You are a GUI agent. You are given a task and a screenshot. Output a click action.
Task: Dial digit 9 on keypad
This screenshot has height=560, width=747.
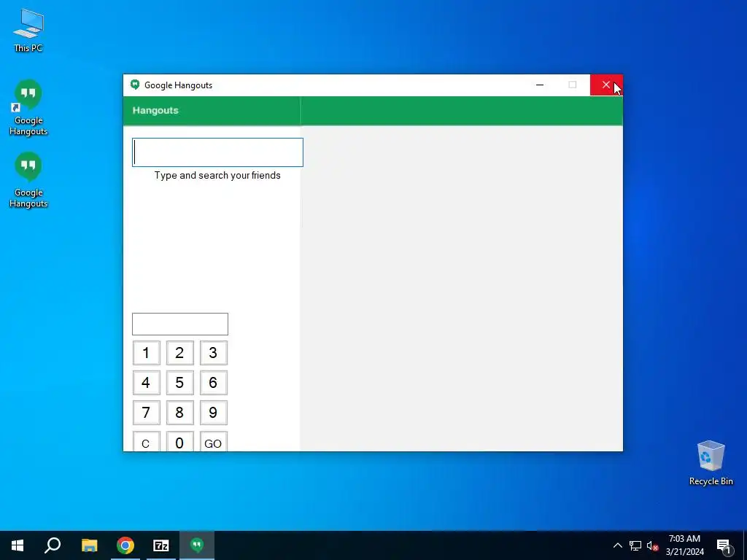[214, 413]
